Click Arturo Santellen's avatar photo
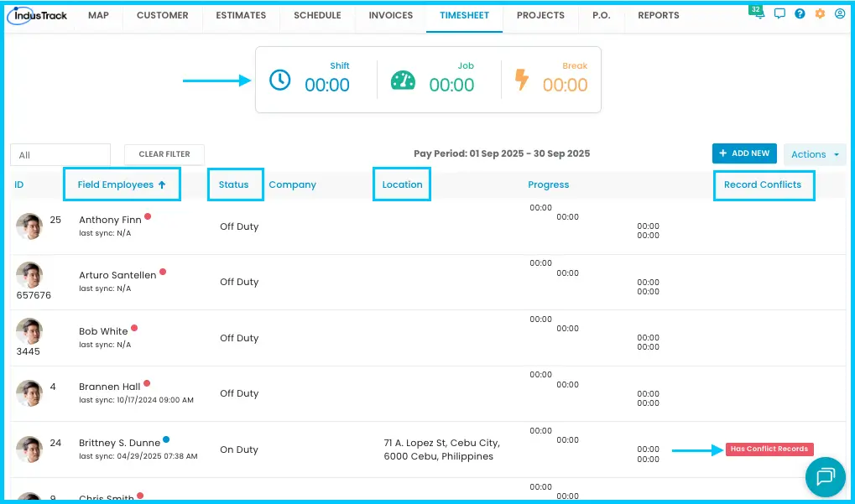 coord(29,275)
